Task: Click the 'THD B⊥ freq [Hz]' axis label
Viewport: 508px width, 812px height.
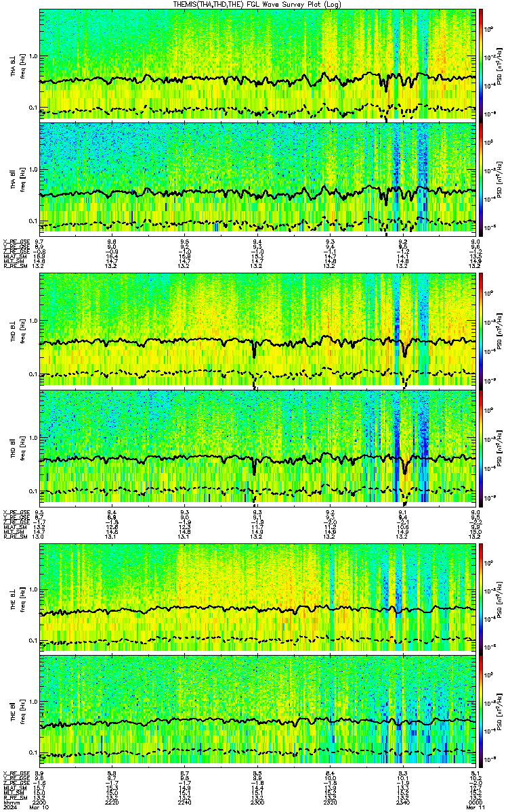Action: tap(17, 331)
